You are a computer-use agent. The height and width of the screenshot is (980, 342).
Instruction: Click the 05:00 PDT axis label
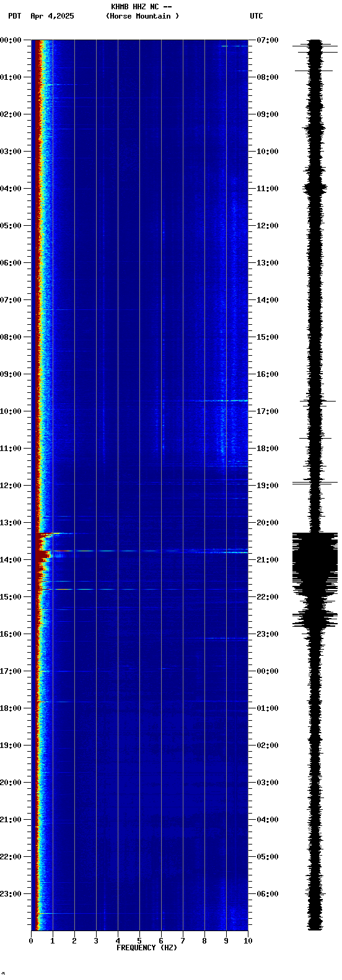coord(11,226)
